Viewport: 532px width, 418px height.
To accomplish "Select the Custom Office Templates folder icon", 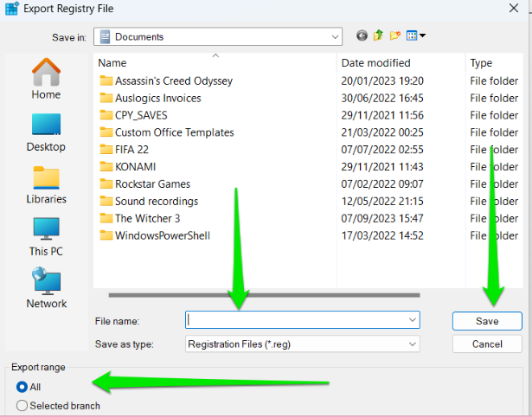I will click(106, 132).
